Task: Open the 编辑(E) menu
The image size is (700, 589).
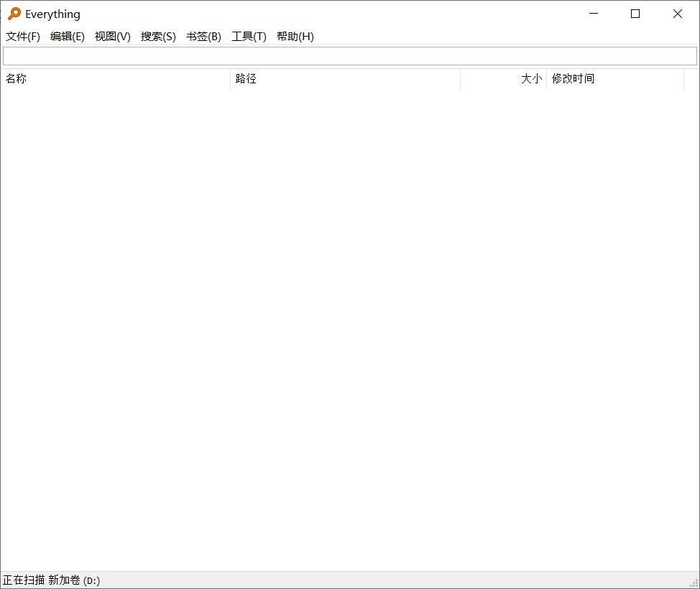Action: (x=68, y=36)
